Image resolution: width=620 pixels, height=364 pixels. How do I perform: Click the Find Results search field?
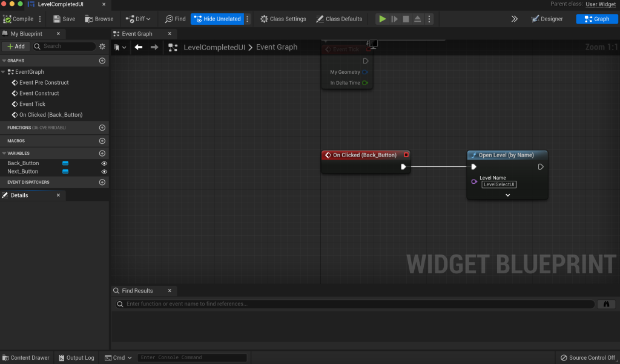357,304
